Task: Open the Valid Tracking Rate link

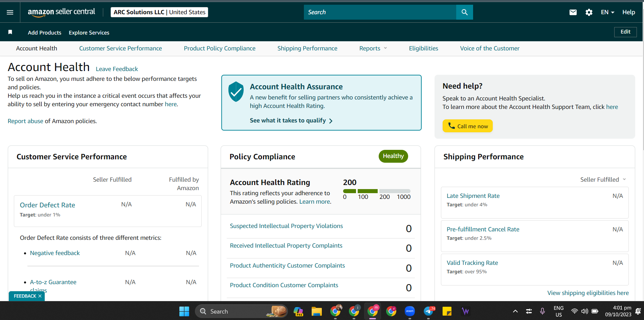Action: pos(472,263)
